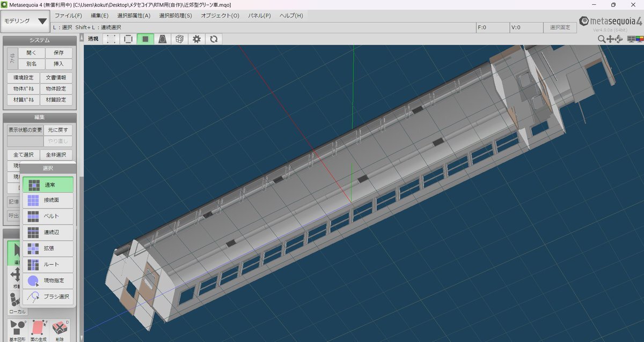The width and height of the screenshot is (644, 342).
Task: Open the 選択部属性(A) menu
Action: 134,16
